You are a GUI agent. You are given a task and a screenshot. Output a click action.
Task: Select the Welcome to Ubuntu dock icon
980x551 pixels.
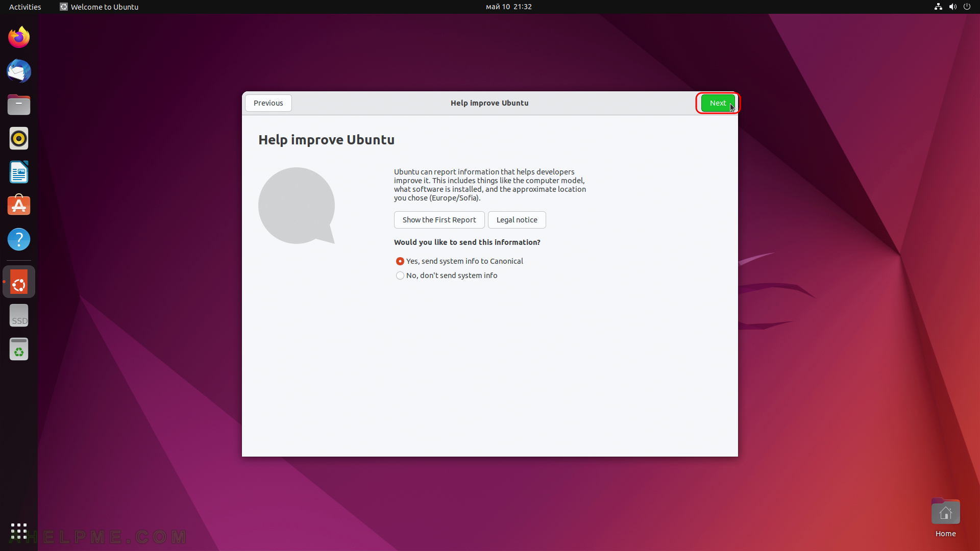[19, 282]
